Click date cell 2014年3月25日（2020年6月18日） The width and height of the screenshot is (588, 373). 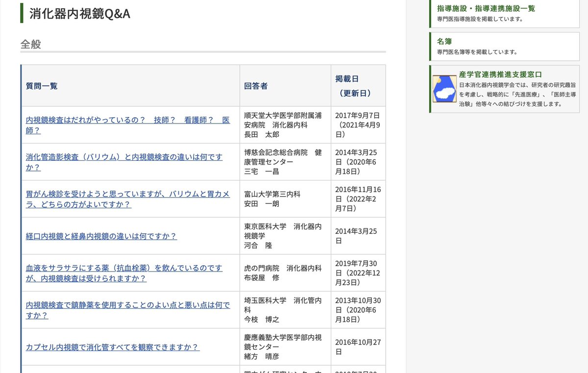tap(358, 162)
